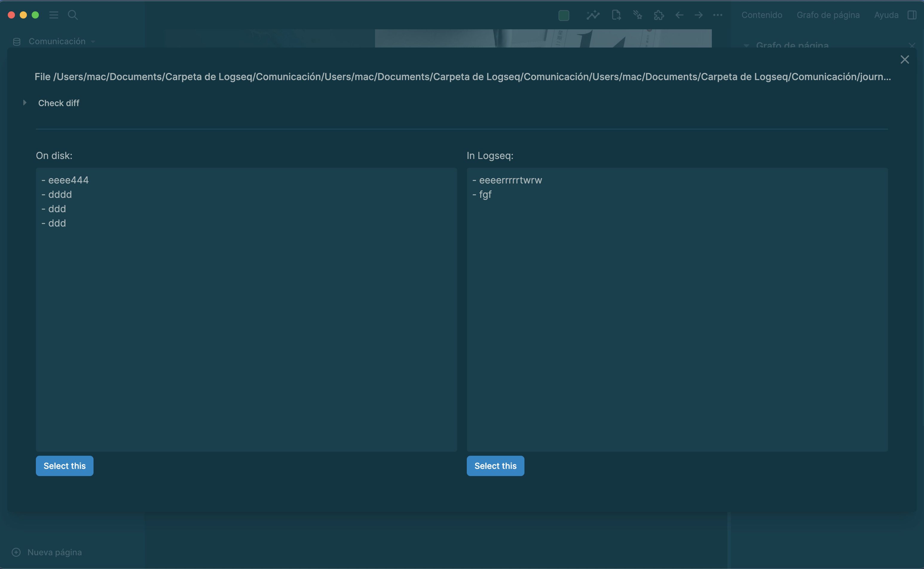
Task: Toggle the left sidebar hamburger menu
Action: pos(54,15)
